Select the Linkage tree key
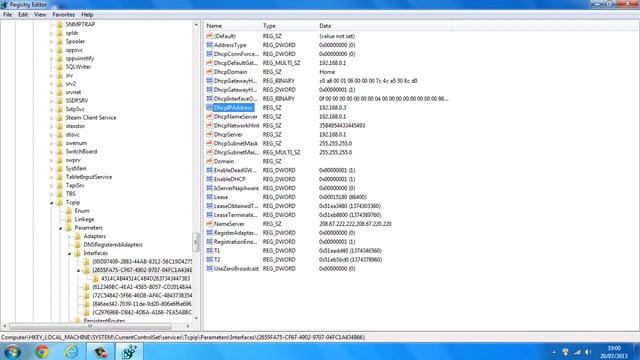Viewport: 640px width, 360px height. (x=84, y=219)
